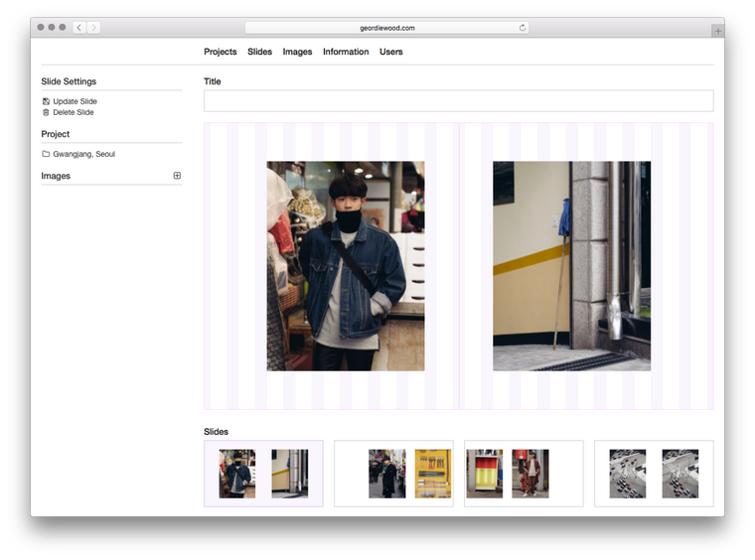Open a new browser tab with plus button

click(717, 31)
